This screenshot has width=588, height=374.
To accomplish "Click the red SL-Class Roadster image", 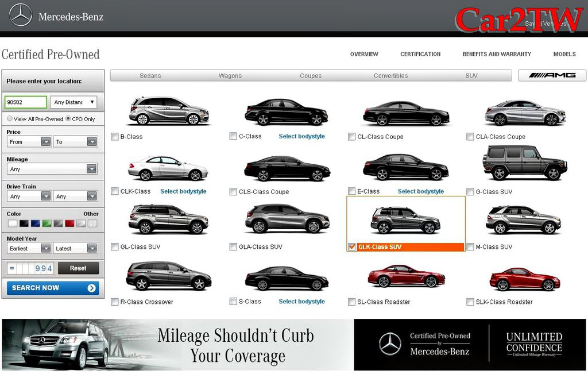I will pyautogui.click(x=407, y=276).
